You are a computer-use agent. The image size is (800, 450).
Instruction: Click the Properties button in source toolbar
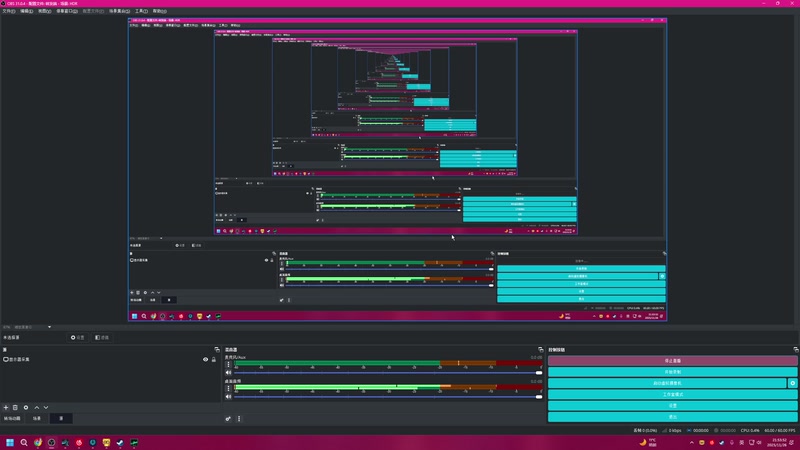78,337
